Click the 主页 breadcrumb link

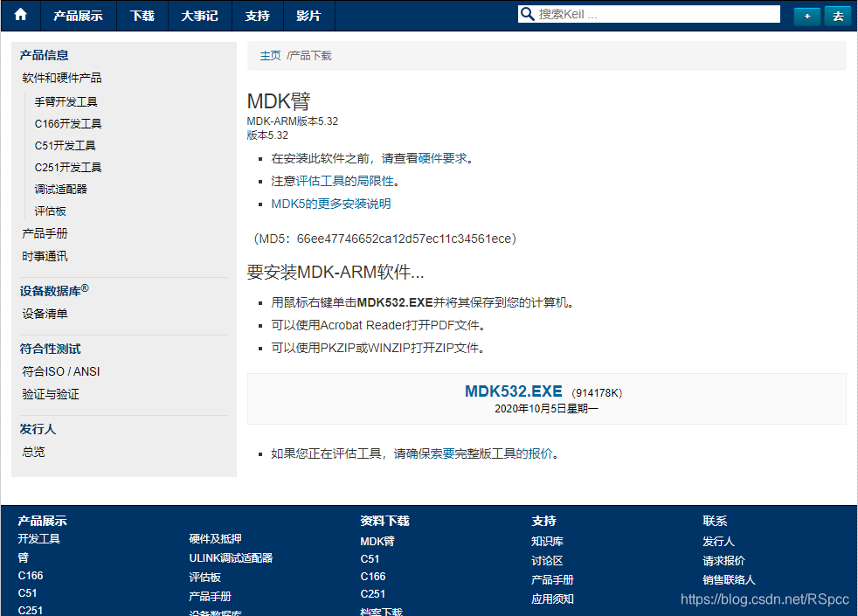(x=271, y=54)
